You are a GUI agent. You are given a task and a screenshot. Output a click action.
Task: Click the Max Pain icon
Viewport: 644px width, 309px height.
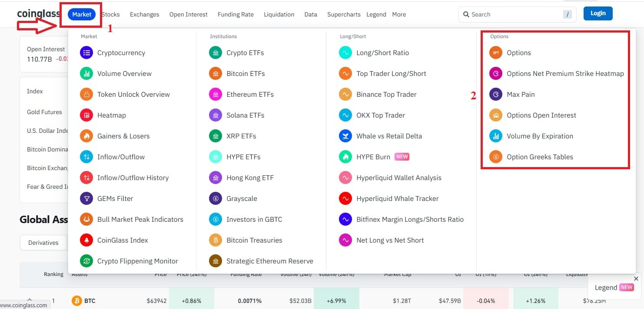[x=496, y=95]
